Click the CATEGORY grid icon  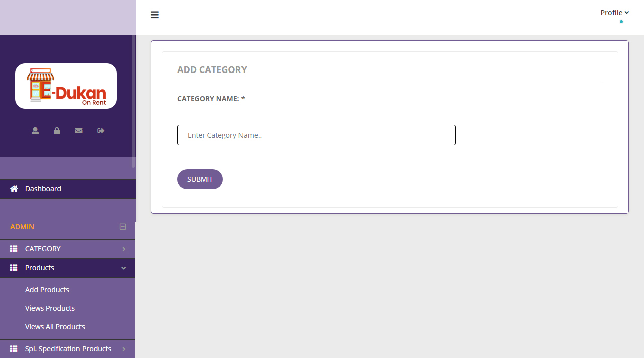[x=14, y=249]
